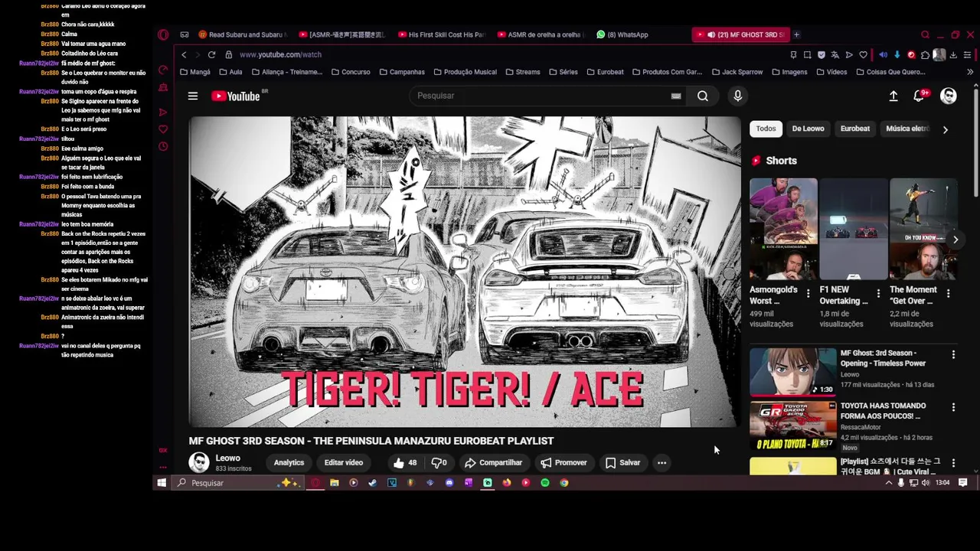The image size is (980, 551).
Task: Select the MF GHOST 3RD active tab
Action: click(x=741, y=34)
